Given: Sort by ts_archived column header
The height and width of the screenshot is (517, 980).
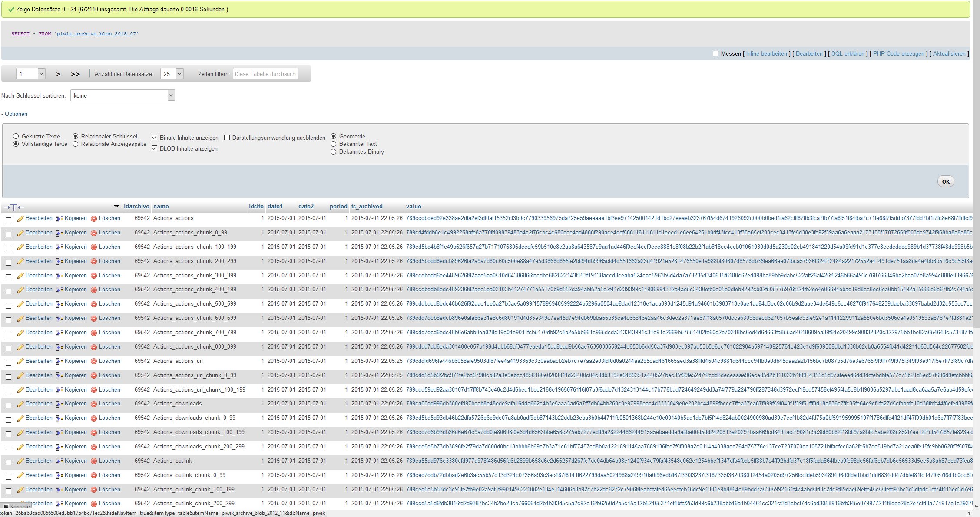Looking at the screenshot, I should click(x=367, y=207).
